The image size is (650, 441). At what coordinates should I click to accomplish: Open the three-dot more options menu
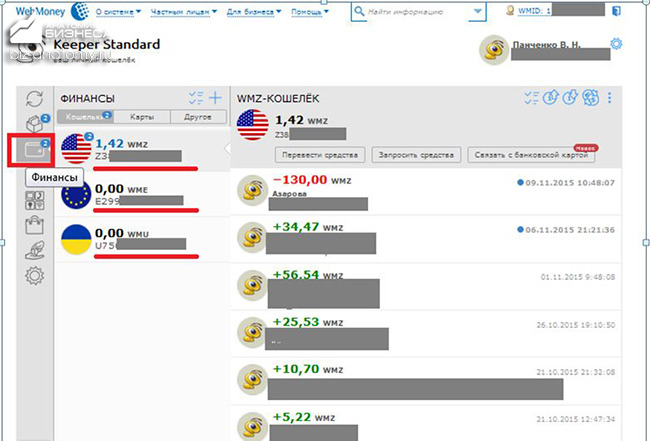[609, 98]
